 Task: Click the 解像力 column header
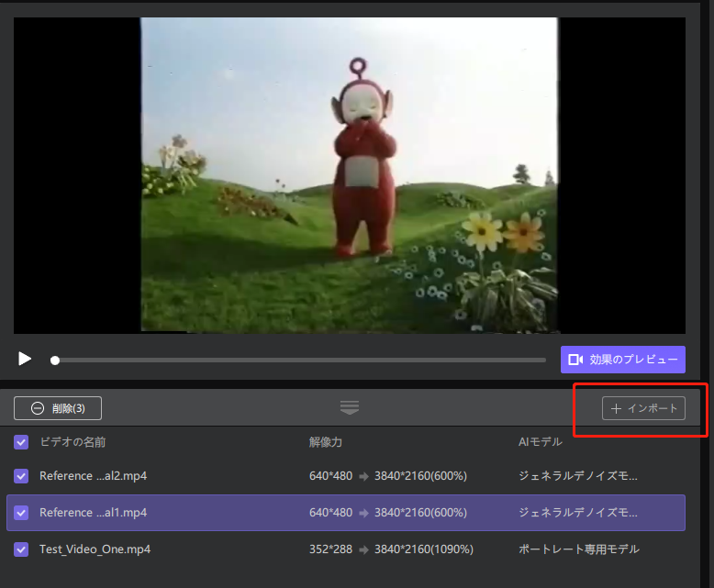326,442
